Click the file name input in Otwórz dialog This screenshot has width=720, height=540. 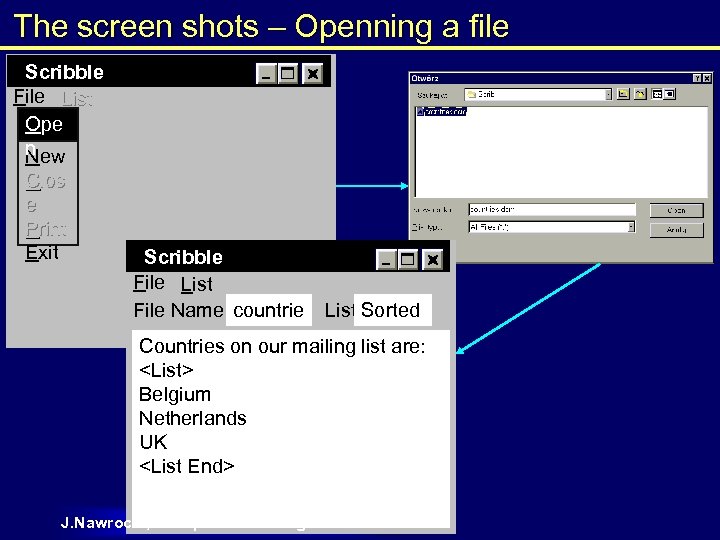pos(552,209)
